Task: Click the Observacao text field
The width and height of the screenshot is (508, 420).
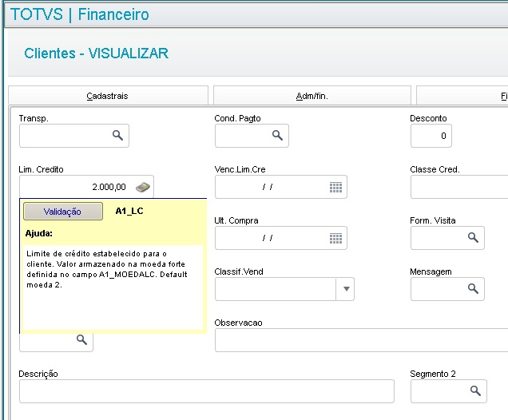Action: 361,340
